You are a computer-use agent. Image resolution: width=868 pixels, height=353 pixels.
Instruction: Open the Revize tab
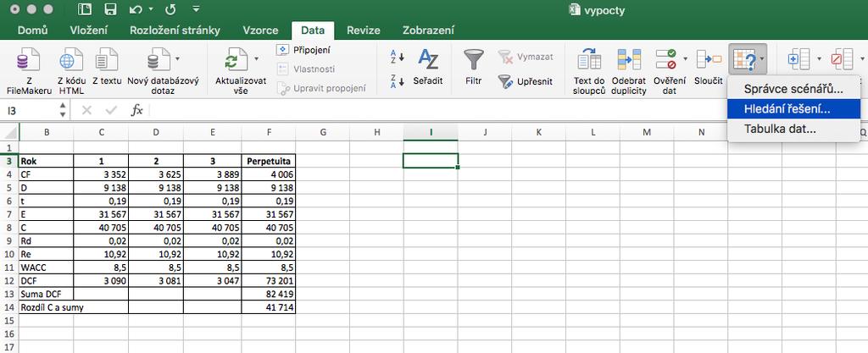[x=363, y=30]
